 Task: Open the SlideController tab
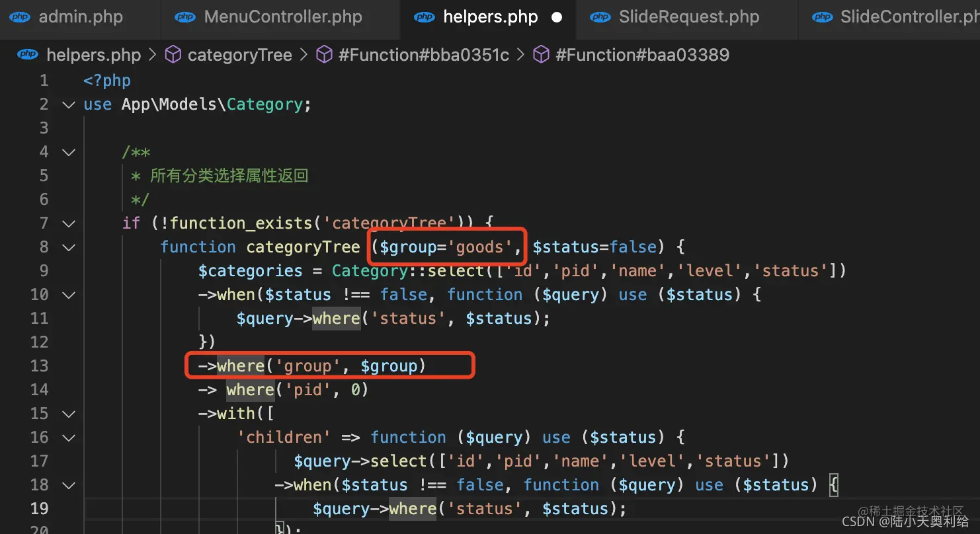pos(890,17)
